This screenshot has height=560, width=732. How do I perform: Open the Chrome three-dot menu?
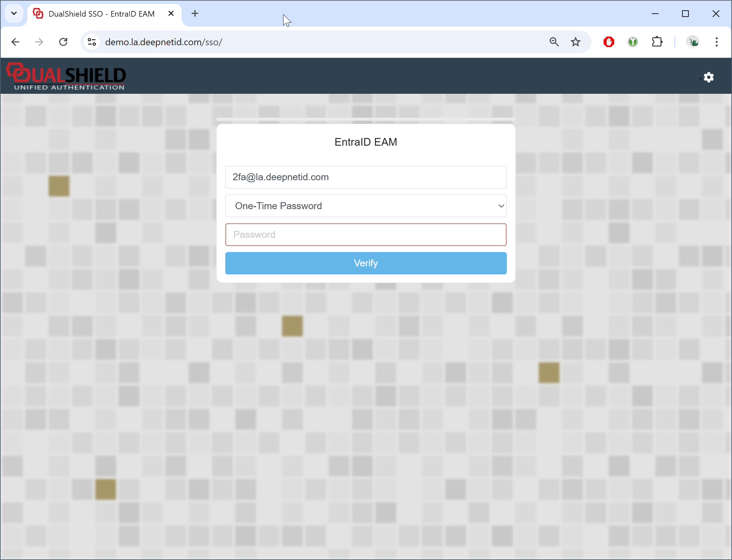tap(716, 42)
